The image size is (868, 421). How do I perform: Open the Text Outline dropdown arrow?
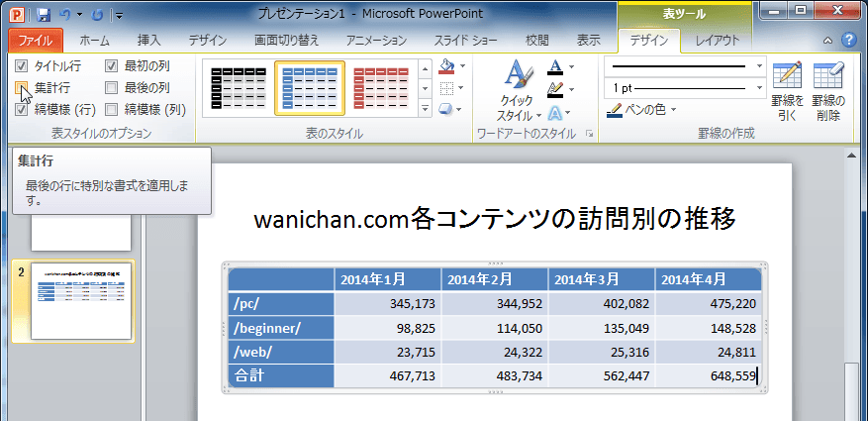[x=571, y=88]
